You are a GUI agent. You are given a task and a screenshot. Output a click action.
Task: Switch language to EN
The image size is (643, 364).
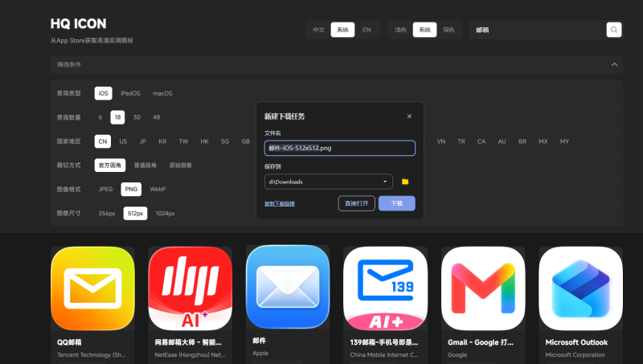pyautogui.click(x=367, y=30)
